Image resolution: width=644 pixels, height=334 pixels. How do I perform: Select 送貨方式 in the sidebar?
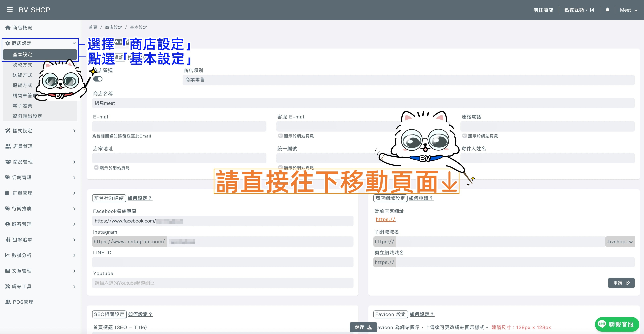22,75
